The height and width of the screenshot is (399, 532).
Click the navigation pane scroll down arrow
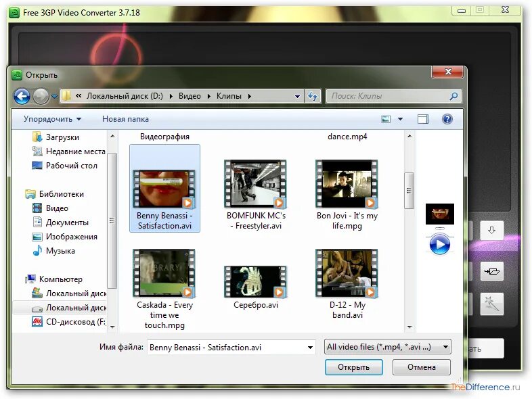click(112, 327)
